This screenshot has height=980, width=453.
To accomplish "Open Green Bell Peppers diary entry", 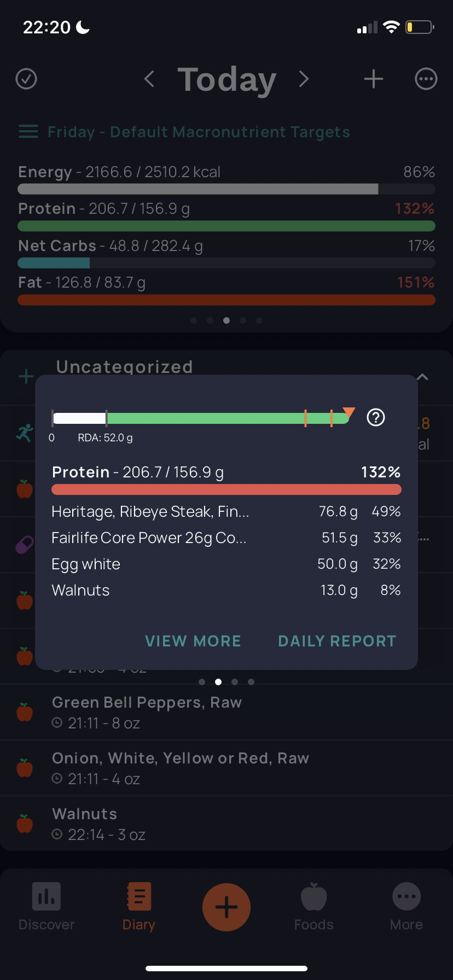I will click(226, 712).
